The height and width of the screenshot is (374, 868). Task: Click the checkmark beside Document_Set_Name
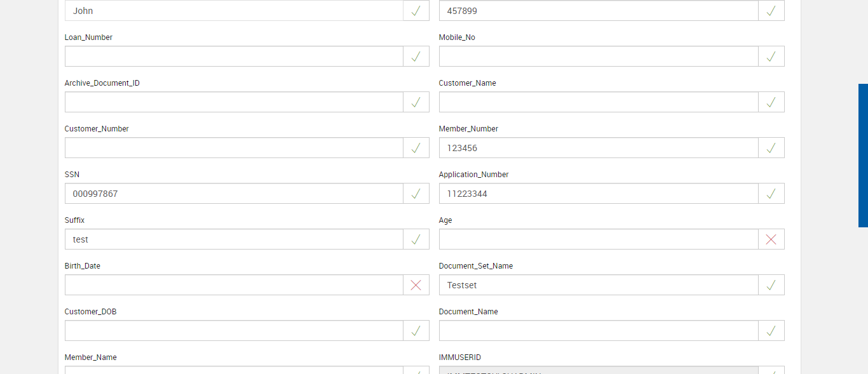coord(771,285)
